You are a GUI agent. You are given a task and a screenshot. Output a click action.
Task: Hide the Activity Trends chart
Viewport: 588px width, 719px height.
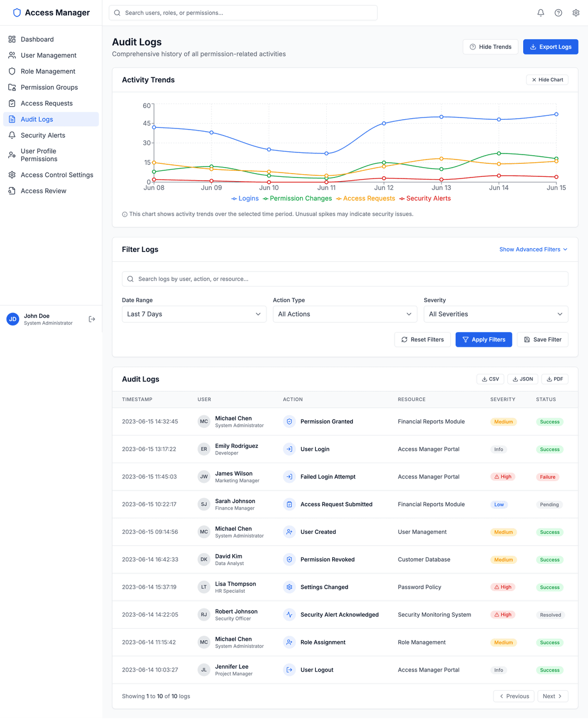pyautogui.click(x=547, y=80)
